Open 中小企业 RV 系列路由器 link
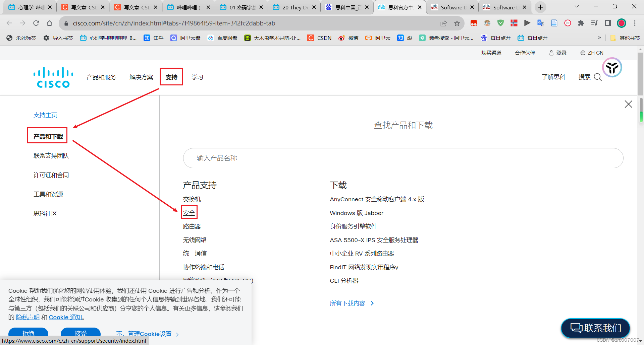Screen dimensions: 644x345 click(x=362, y=254)
